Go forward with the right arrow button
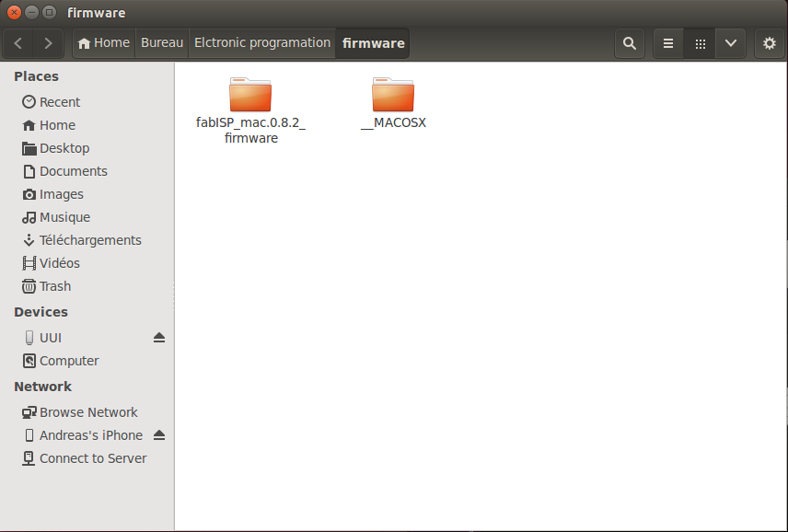Image resolution: width=788 pixels, height=532 pixels. click(48, 43)
